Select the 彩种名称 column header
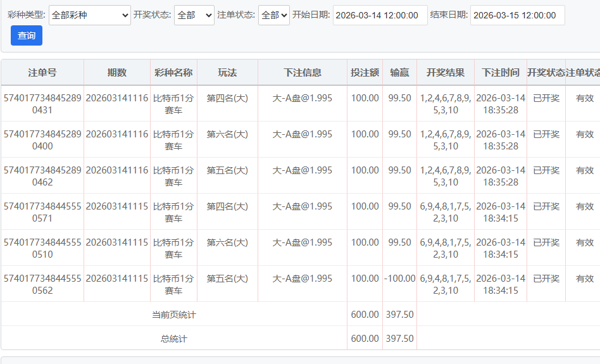The height and width of the screenshot is (364, 600). tap(173, 73)
